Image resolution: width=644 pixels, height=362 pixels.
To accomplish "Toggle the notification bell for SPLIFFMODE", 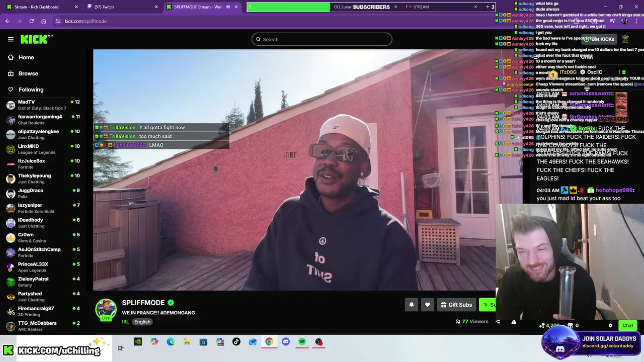I will pos(412,305).
